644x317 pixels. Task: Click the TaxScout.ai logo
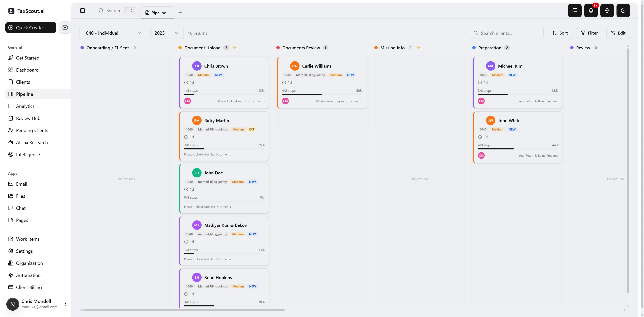[x=26, y=11]
